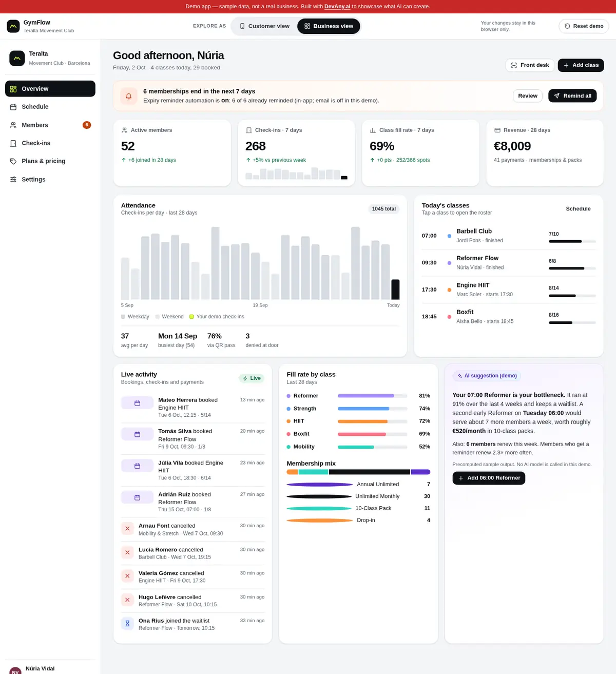Click the Check-ins card icon
Image resolution: width=616 pixels, height=674 pixels.
point(249,130)
